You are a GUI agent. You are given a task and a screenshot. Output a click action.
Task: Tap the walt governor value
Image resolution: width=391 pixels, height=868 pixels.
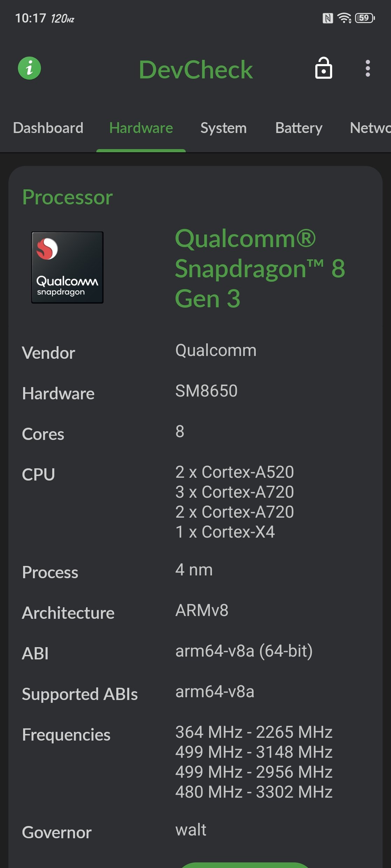pos(191,829)
